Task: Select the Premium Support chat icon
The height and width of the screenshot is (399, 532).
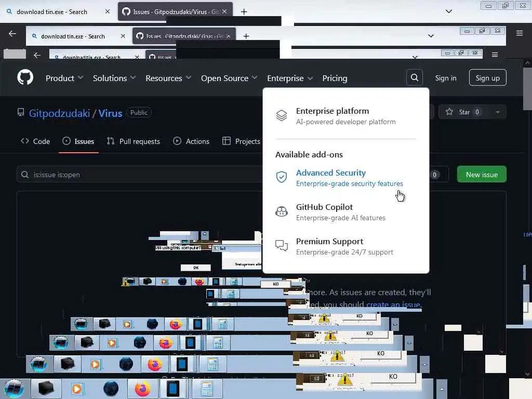Action: (x=281, y=245)
